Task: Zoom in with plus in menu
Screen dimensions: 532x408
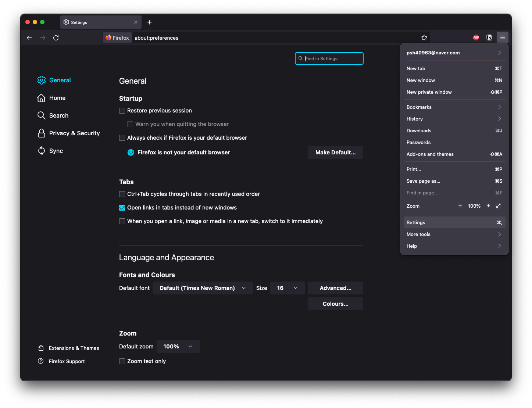Action: pyautogui.click(x=488, y=206)
